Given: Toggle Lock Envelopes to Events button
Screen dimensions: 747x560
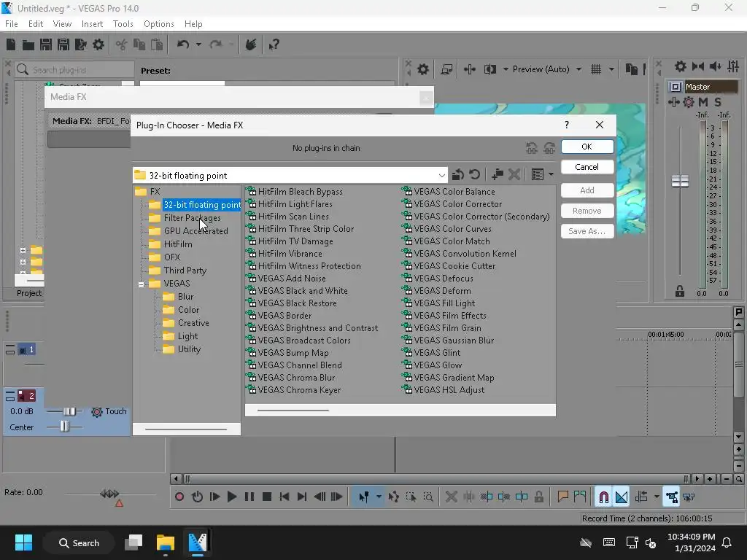Looking at the screenshot, I should pyautogui.click(x=672, y=497).
